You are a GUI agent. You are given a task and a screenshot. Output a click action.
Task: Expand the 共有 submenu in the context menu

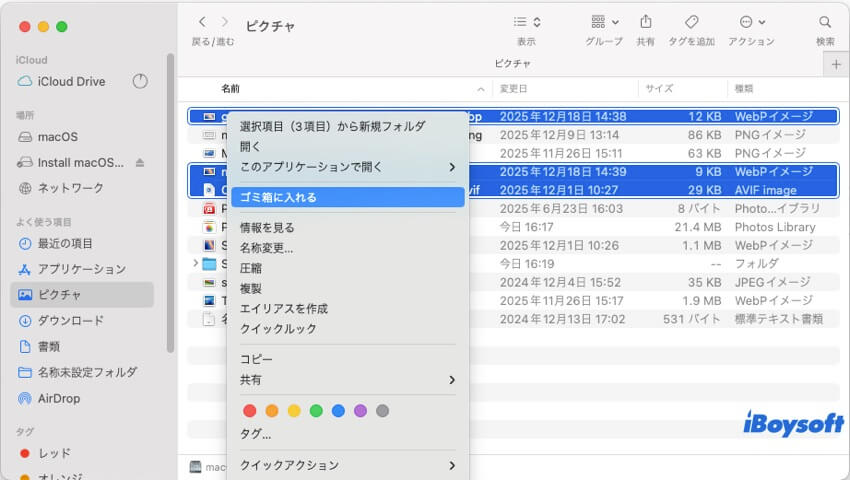click(x=347, y=380)
